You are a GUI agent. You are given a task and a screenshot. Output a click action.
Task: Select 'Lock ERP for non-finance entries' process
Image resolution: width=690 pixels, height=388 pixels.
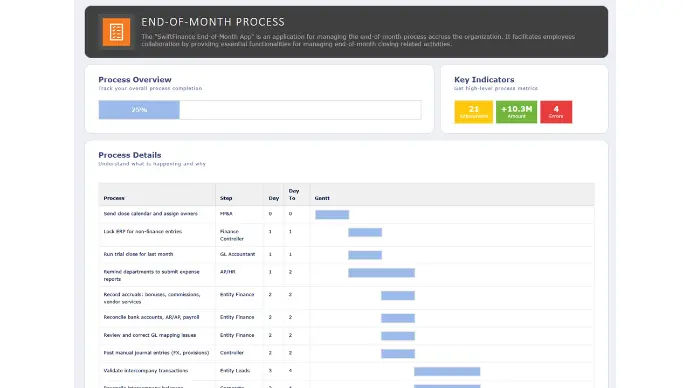point(143,231)
